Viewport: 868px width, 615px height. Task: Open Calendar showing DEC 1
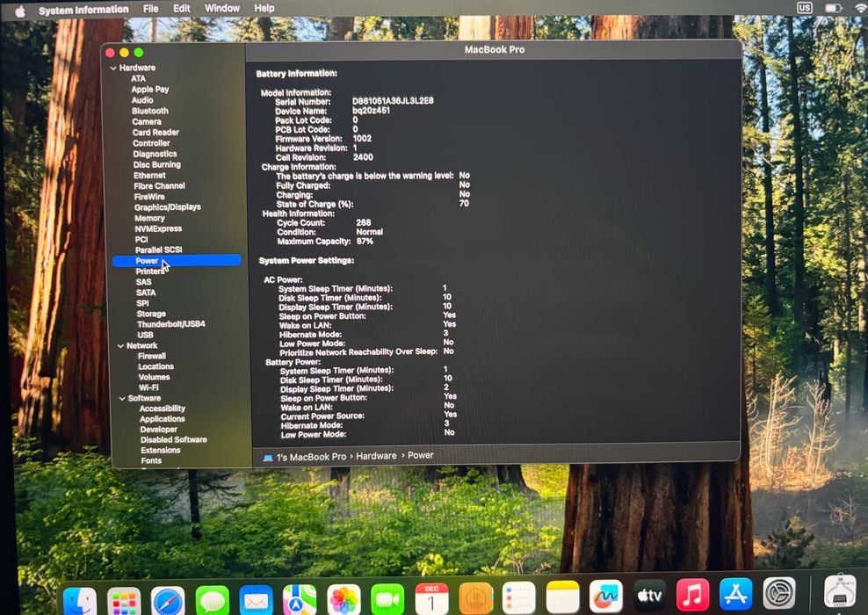click(x=431, y=599)
